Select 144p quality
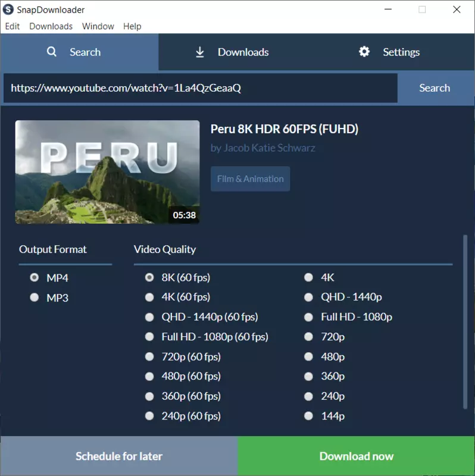Image resolution: width=475 pixels, height=476 pixels. [308, 416]
